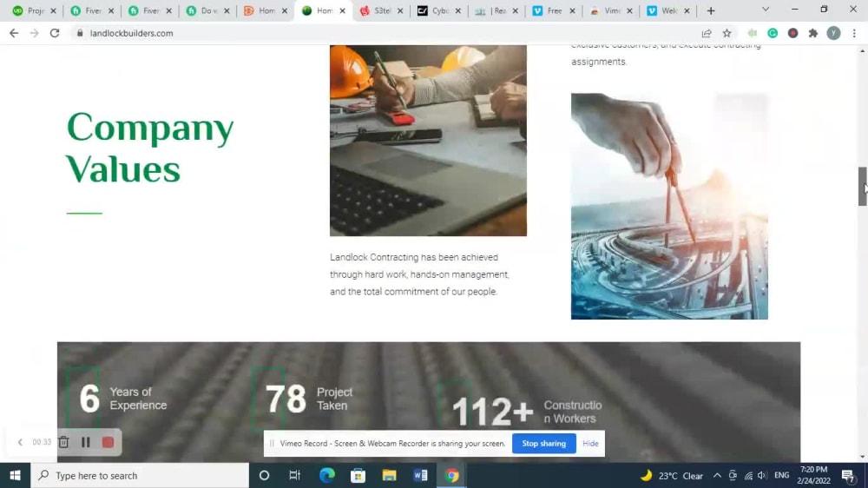Open Microsoft Store from the taskbar
868x488 pixels.
coord(358,475)
